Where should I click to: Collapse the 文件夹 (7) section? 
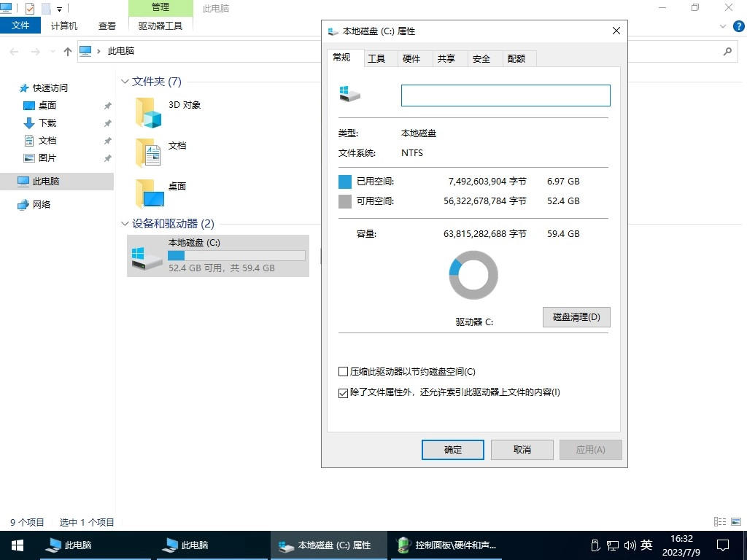tap(124, 82)
